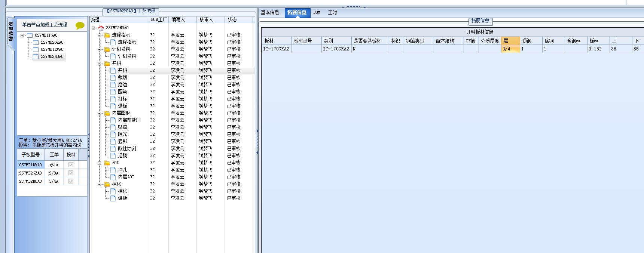Toggle 投料 checkbox for 0S7MD1RVA0 row
The height and width of the screenshot is (253, 644).
(71, 165)
